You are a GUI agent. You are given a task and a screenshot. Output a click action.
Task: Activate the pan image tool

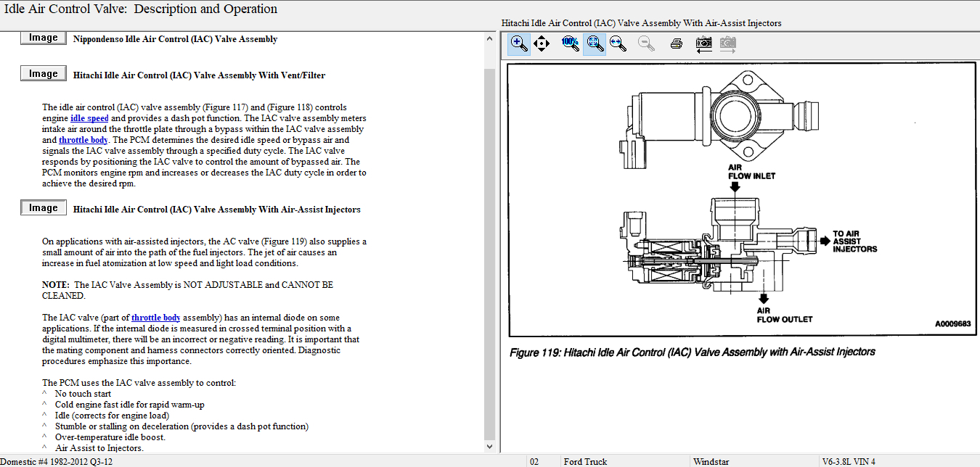542,44
